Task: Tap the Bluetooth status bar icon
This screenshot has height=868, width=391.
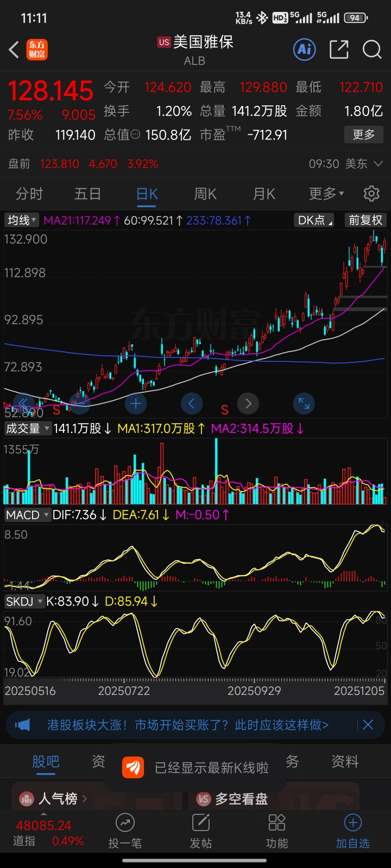Action: point(262,18)
